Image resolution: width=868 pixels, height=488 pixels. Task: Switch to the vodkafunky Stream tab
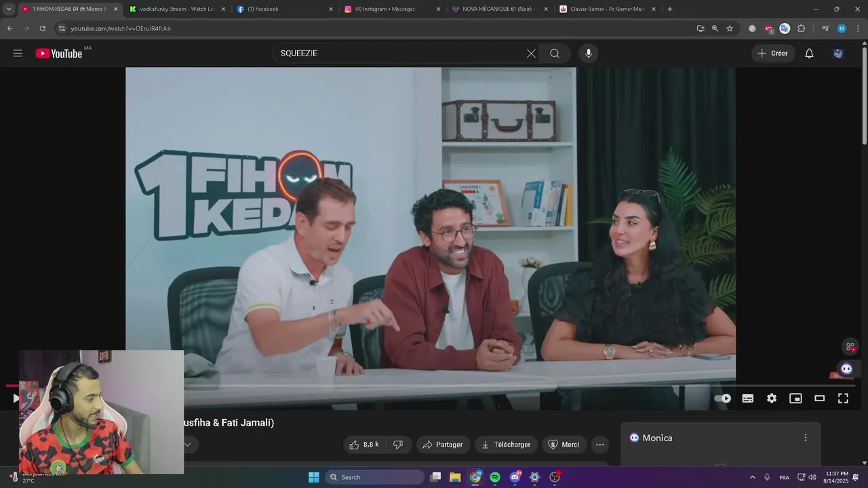pyautogui.click(x=176, y=9)
